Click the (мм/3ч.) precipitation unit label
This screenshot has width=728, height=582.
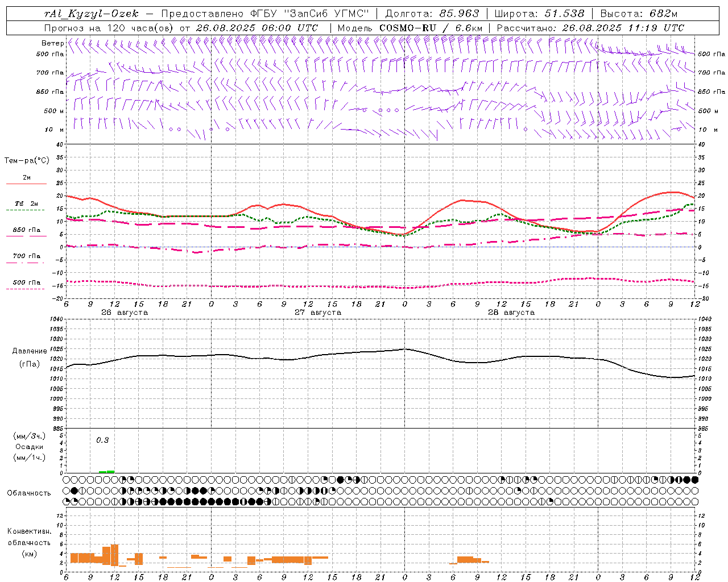pos(30,436)
